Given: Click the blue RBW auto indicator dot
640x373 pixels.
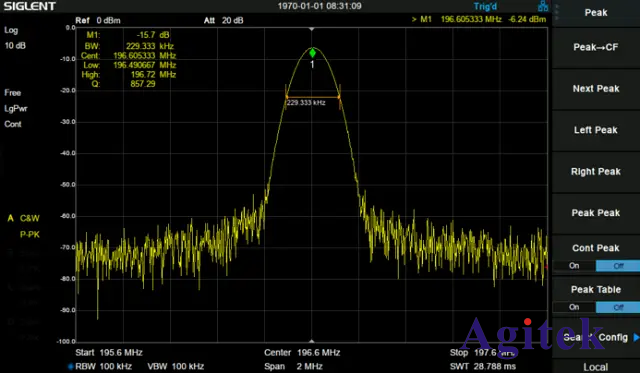Looking at the screenshot, I should click(71, 366).
